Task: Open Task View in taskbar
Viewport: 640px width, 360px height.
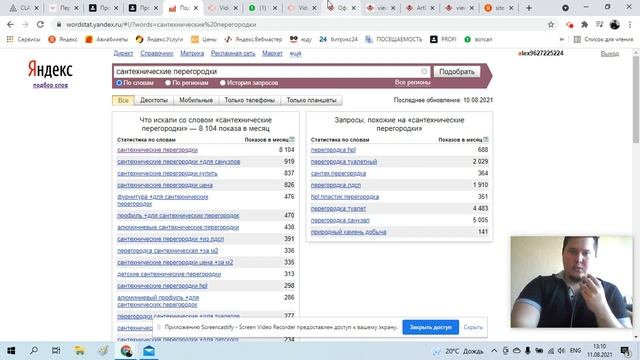Action: tap(56, 351)
